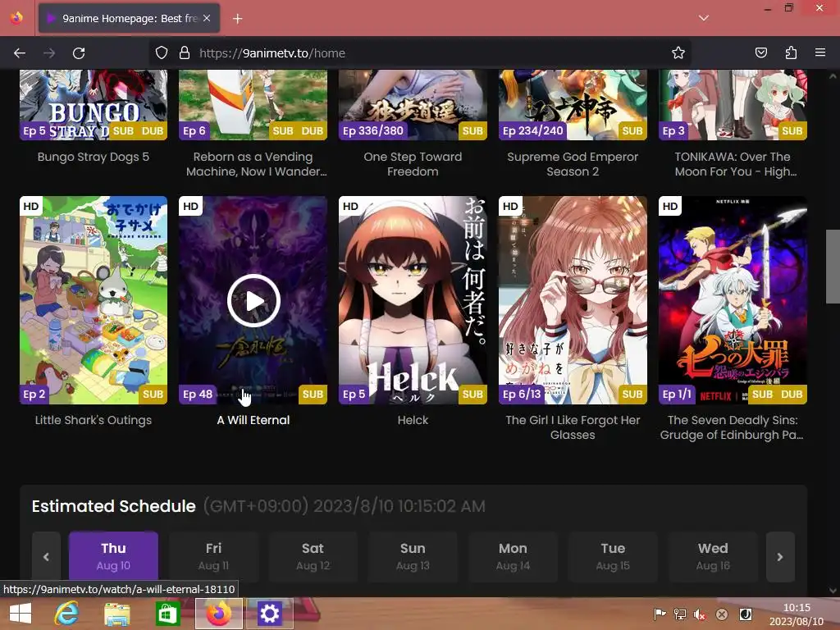Click the HD badge on the Helck poster
The image size is (840, 630).
click(350, 206)
